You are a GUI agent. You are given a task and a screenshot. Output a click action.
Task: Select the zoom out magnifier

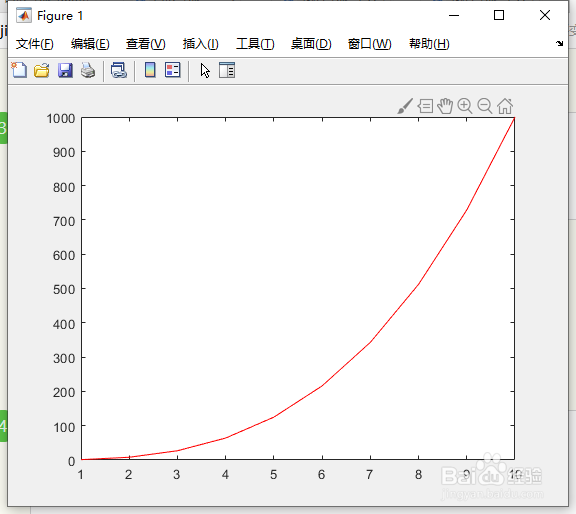pos(485,106)
